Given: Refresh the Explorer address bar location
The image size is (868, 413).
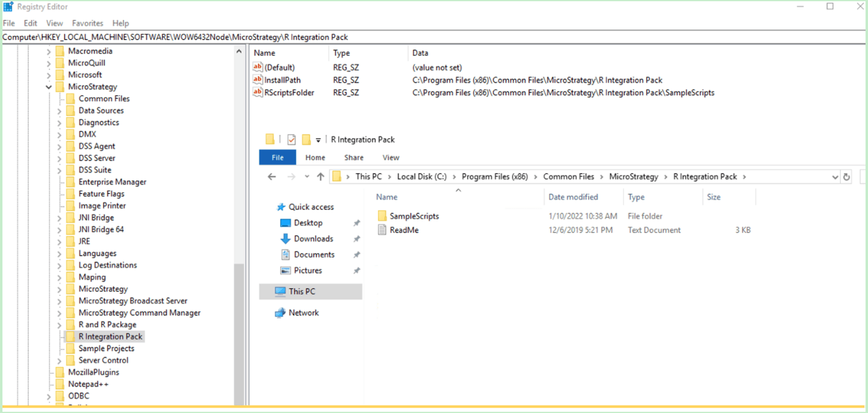Looking at the screenshot, I should tap(847, 177).
